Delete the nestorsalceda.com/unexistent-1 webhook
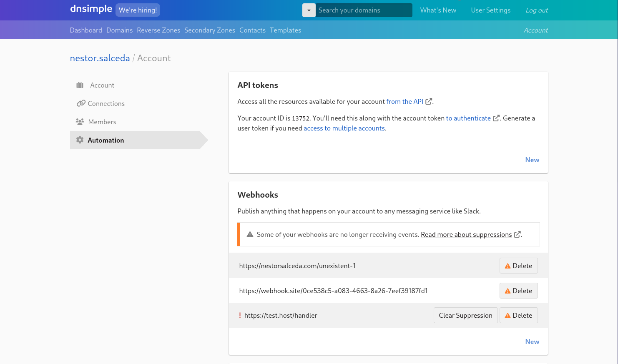 click(518, 266)
